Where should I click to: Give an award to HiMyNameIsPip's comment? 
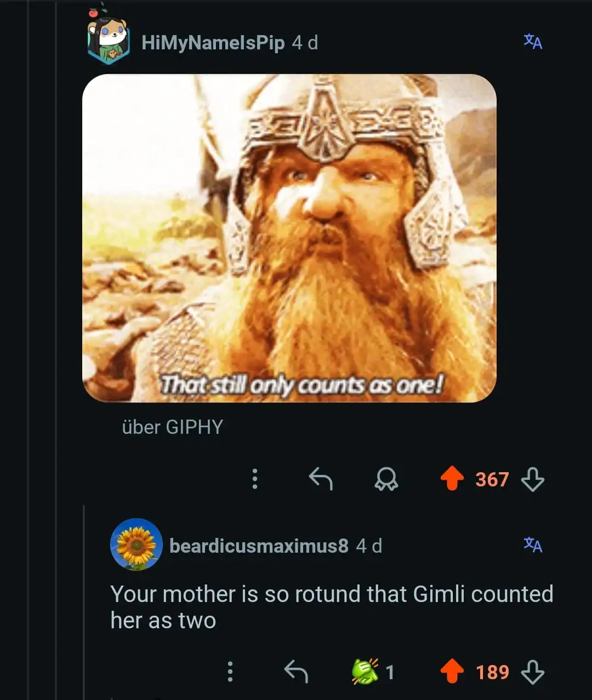click(386, 479)
